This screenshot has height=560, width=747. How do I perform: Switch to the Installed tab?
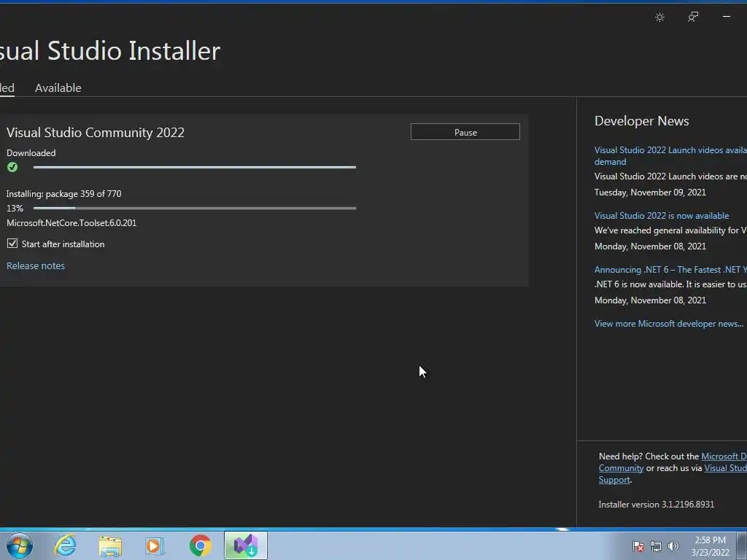7,87
